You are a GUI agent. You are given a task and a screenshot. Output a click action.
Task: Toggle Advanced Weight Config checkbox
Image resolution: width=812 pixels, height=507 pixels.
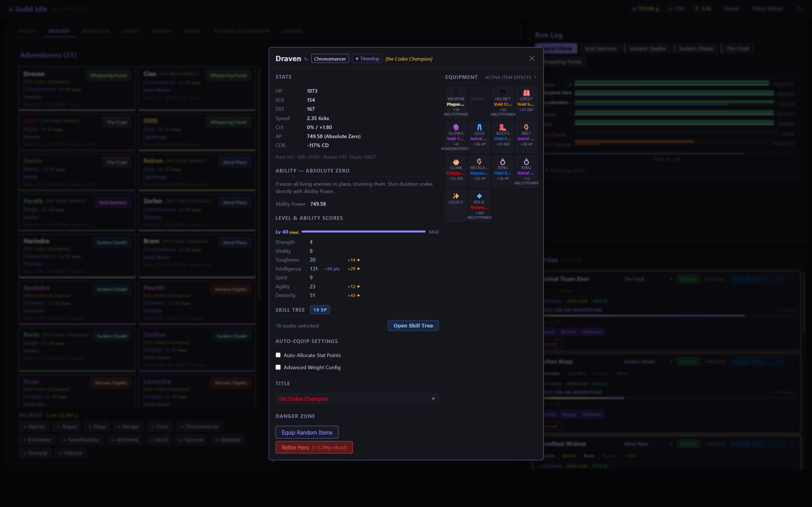coord(278,367)
